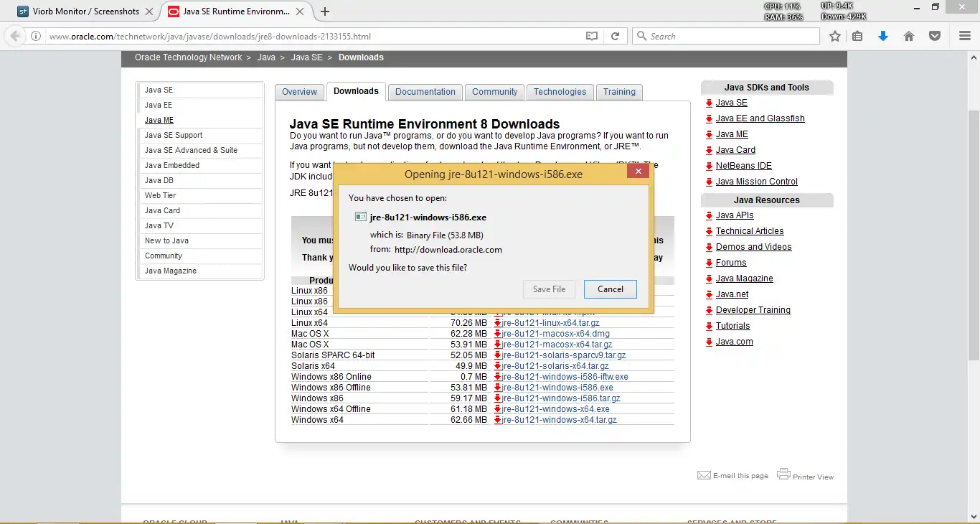Screen dimensions: 980x524
Task: Click red arrow icon beside Forums
Action: point(709,263)
